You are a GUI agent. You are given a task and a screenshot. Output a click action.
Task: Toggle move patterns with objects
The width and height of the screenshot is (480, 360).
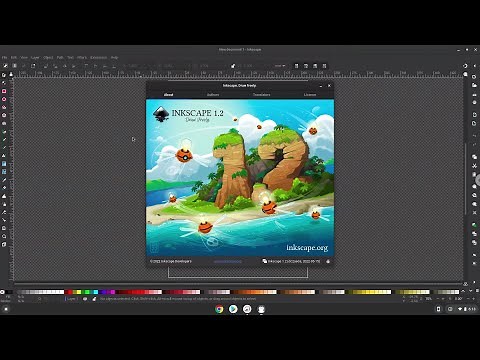pyautogui.click(x=324, y=66)
